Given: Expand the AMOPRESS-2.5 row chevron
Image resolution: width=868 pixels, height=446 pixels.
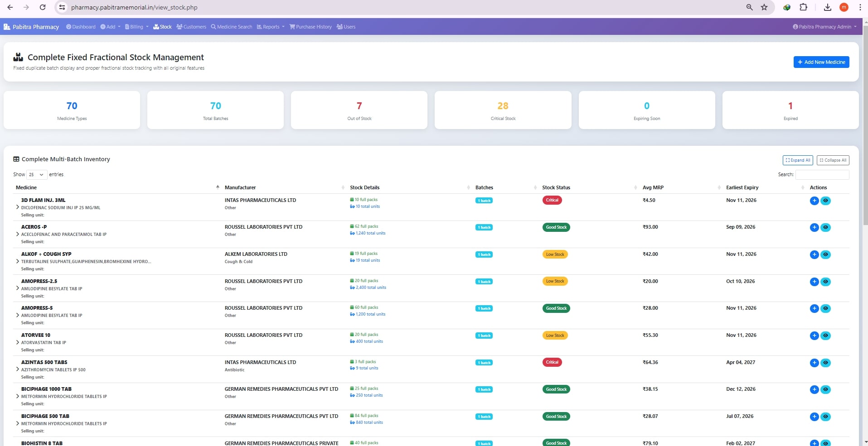Looking at the screenshot, I should 18,288.
